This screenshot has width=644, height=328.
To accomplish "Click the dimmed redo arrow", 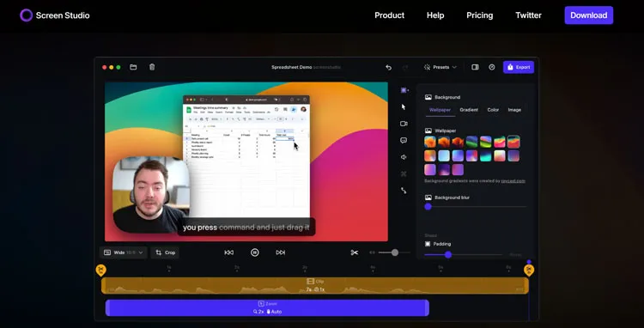I will pyautogui.click(x=405, y=67).
